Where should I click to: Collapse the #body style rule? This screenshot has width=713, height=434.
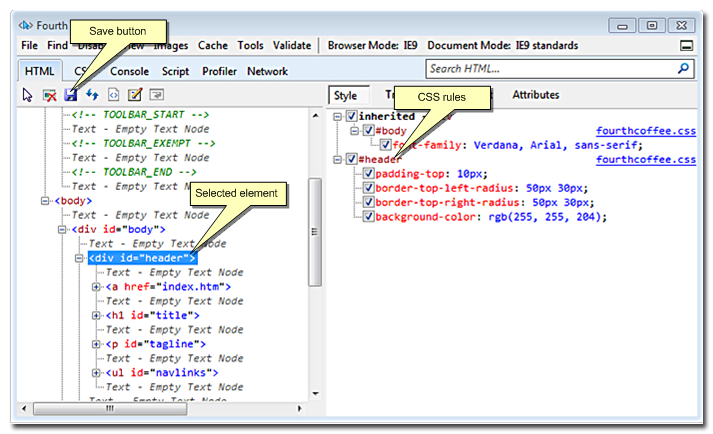click(354, 131)
